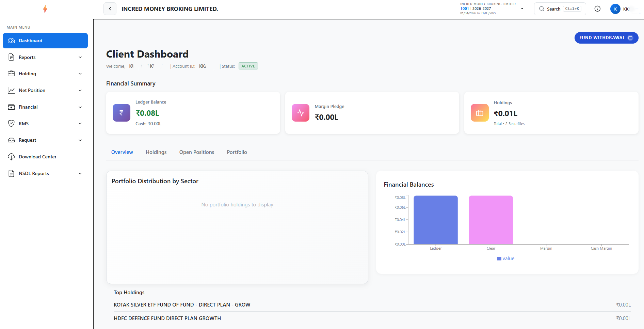Viewport: 644px width, 329px height.
Task: Click the orange lightning bolt logo
Action: pos(45,9)
